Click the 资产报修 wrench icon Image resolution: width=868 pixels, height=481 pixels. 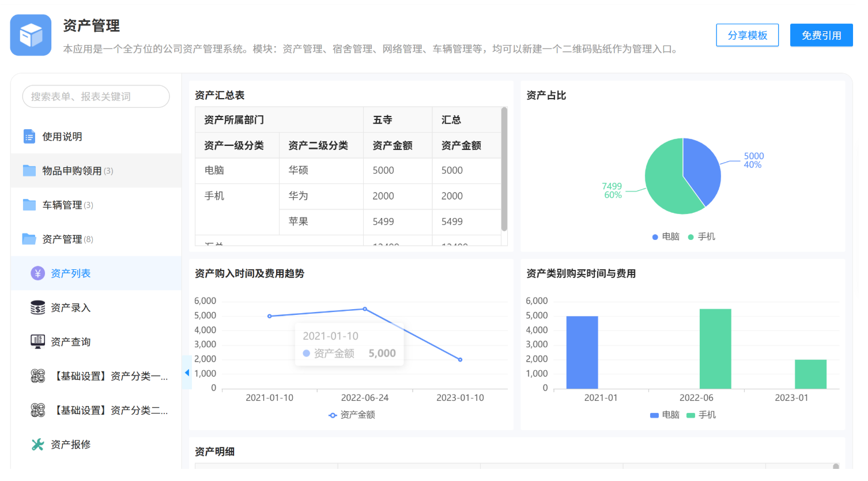37,445
